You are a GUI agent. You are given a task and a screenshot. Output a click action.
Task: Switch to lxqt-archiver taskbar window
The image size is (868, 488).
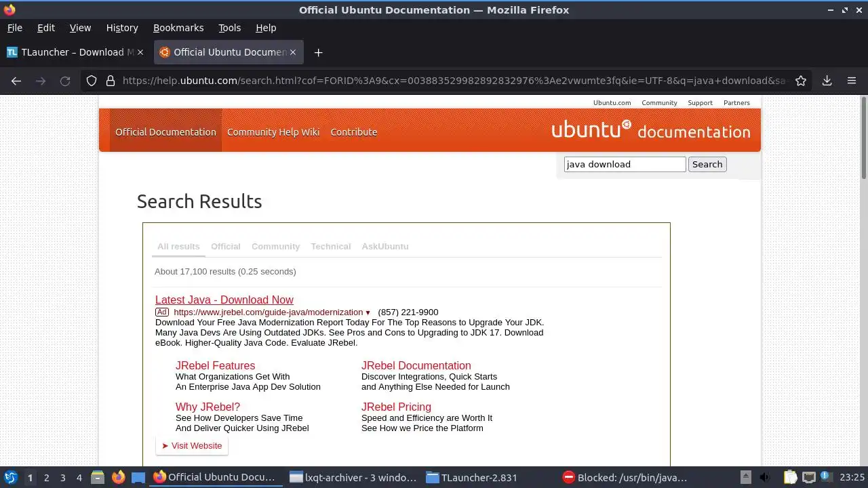[353, 477]
